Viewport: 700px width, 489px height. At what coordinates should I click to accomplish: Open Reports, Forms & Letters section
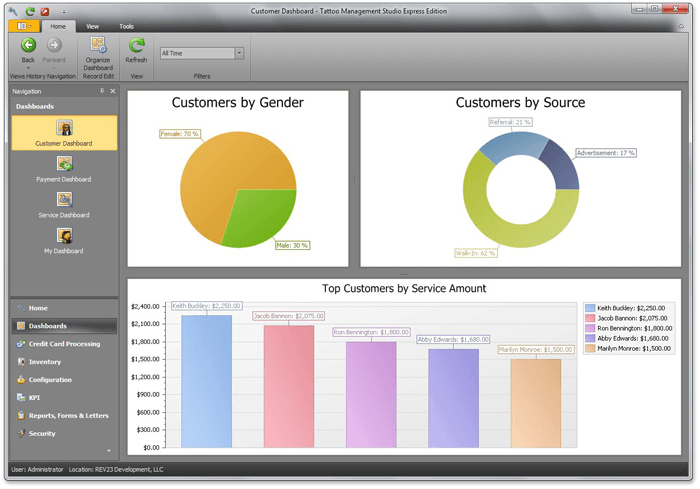pos(68,416)
